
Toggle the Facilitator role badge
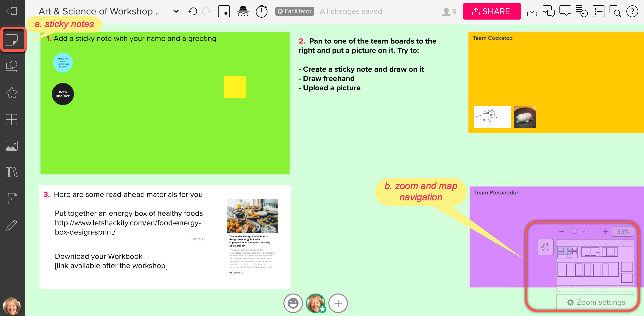click(294, 11)
